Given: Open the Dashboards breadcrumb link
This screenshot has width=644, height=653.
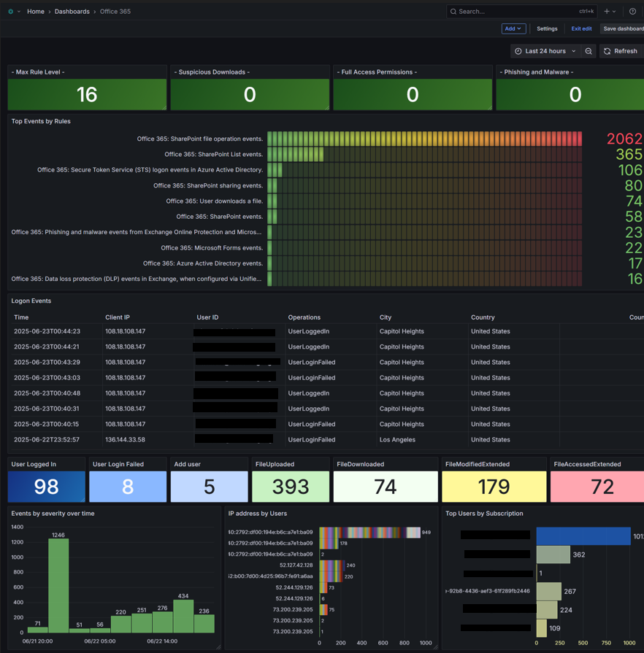Looking at the screenshot, I should [72, 12].
